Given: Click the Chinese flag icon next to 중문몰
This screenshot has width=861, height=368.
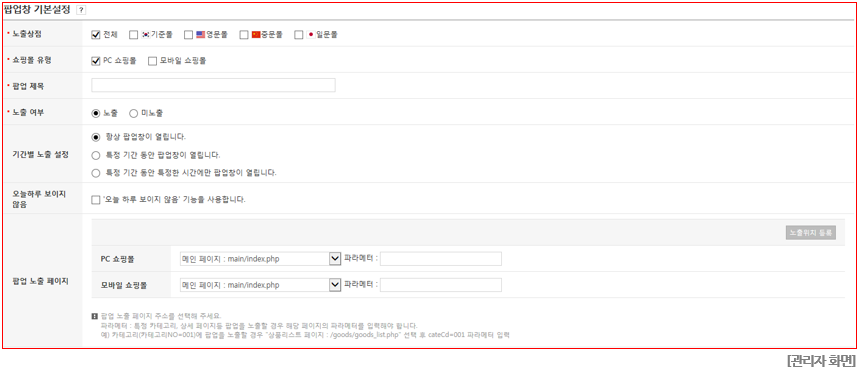Looking at the screenshot, I should (x=256, y=34).
